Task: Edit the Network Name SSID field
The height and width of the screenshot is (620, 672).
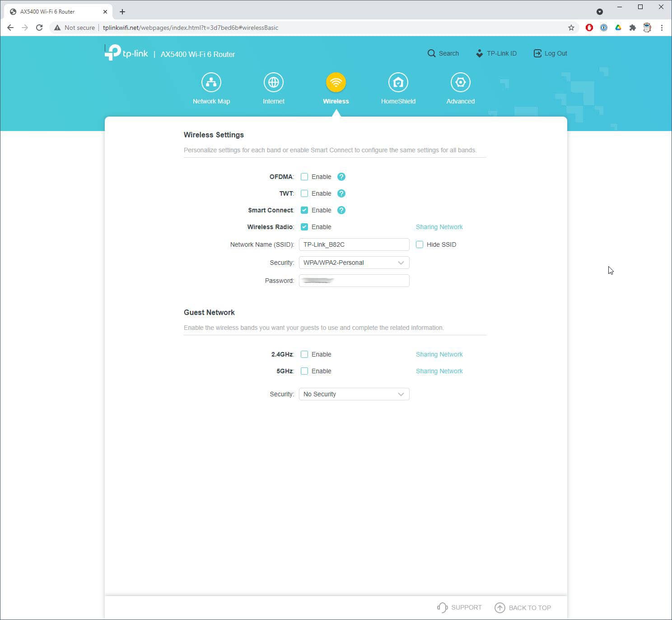Action: click(x=354, y=244)
